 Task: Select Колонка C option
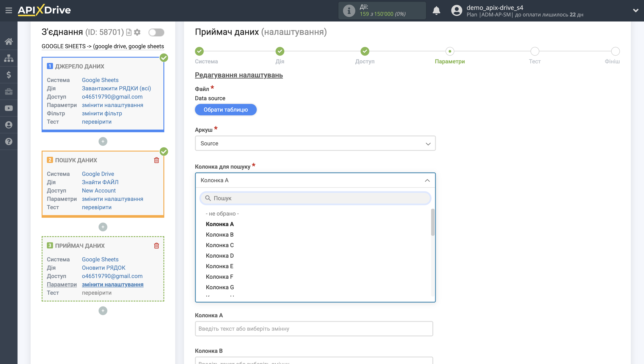pyautogui.click(x=220, y=245)
